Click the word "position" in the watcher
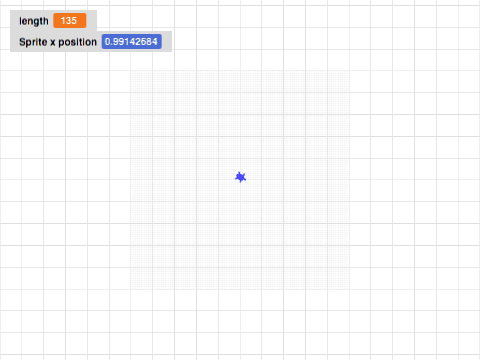 point(78,42)
